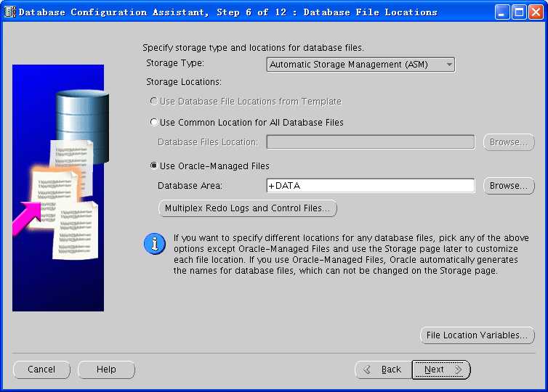Click the 'Storage Locations:' label
Screen dimensions: 548x392
coord(183,82)
